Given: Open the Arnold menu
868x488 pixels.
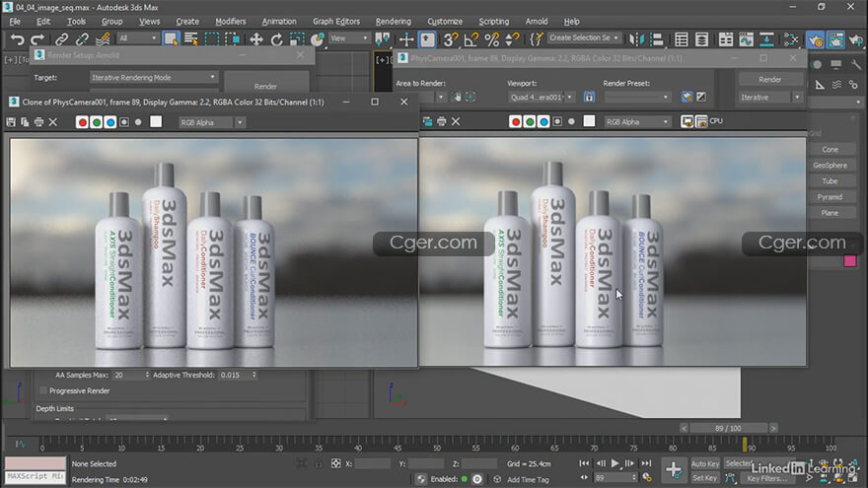Looking at the screenshot, I should point(537,21).
